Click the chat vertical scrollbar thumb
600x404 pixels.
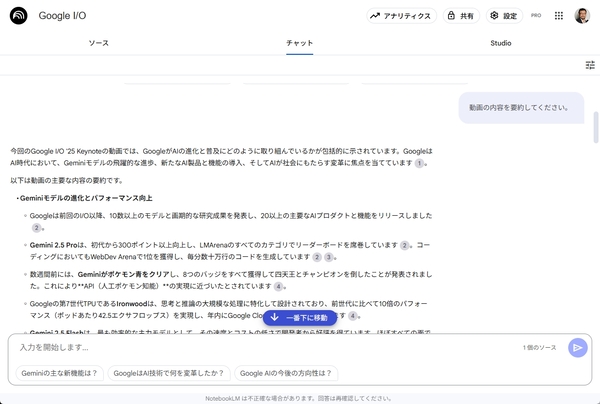coord(595,127)
